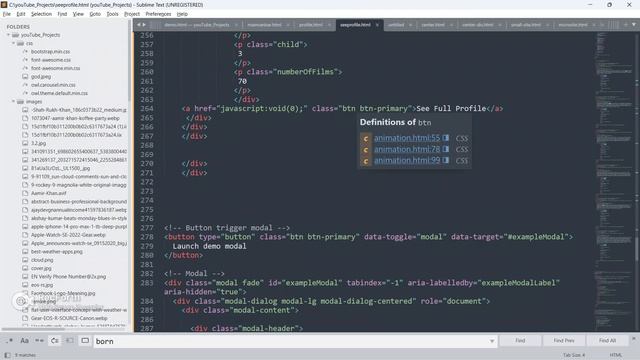Open the Selection menu
The height and width of the screenshot is (360, 640).
pos(42,14)
